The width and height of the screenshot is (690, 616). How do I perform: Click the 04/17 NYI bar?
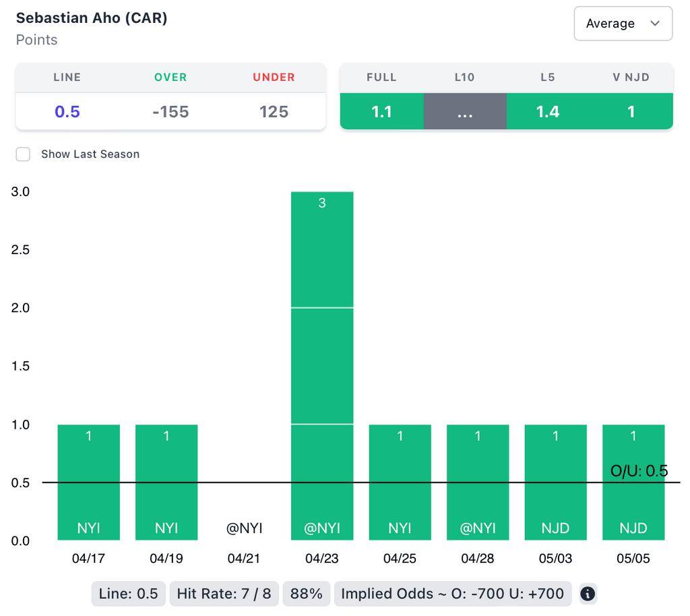(88, 483)
